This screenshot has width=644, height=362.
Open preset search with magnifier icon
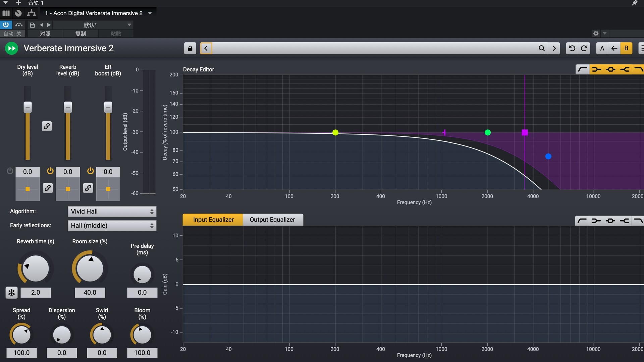tap(541, 48)
